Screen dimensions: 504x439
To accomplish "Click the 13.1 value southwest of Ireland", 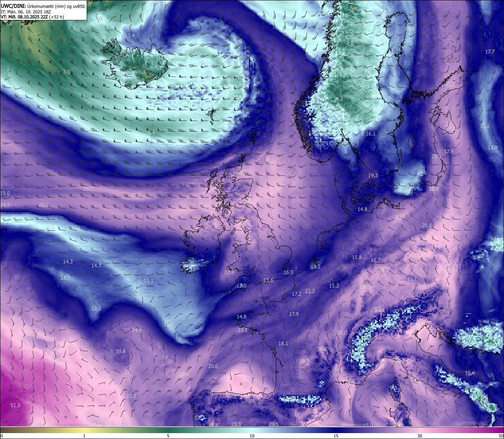I will tap(148, 281).
